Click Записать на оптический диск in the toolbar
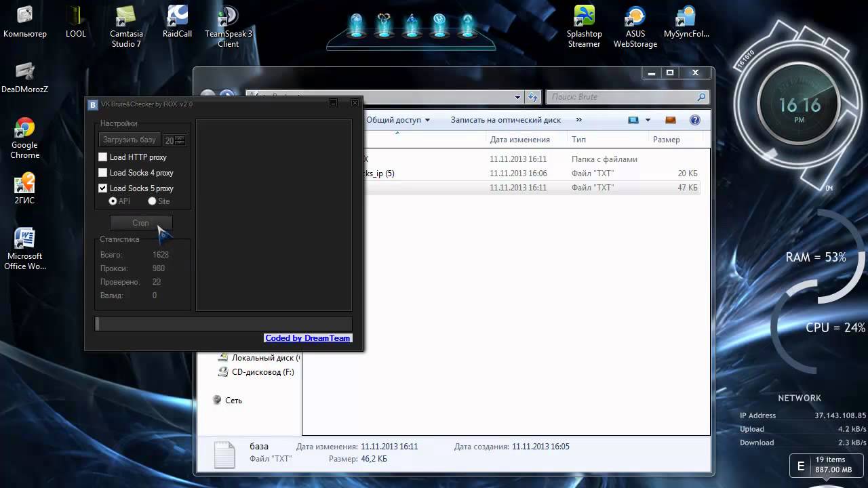Screen dimensions: 868x488 [506, 120]
